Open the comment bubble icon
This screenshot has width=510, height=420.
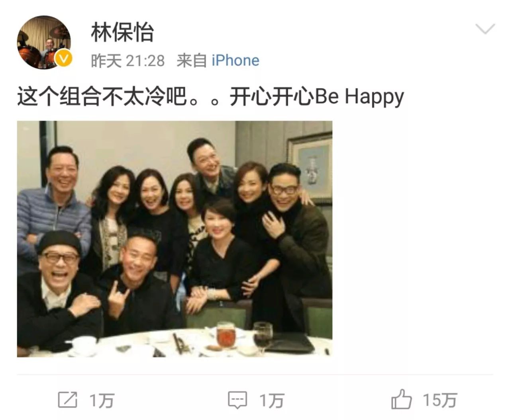(237, 400)
